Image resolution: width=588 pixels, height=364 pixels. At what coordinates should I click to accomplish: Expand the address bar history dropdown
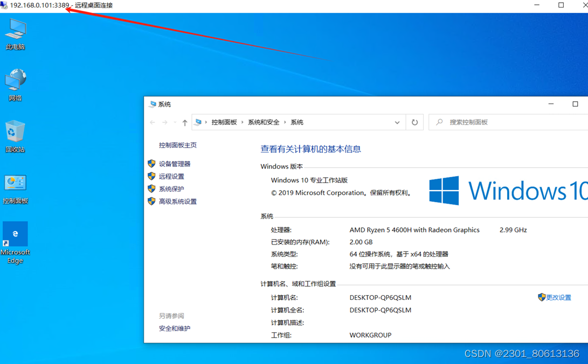tap(397, 122)
